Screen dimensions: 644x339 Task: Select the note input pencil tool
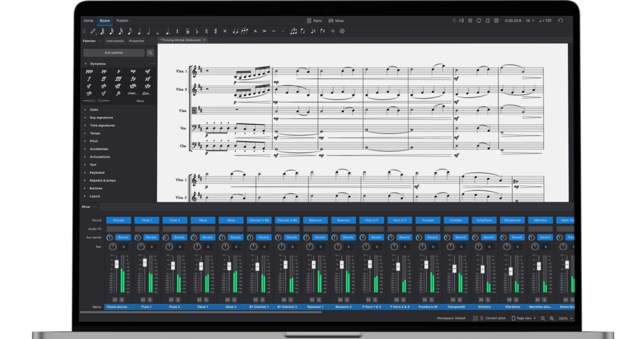pyautogui.click(x=93, y=31)
